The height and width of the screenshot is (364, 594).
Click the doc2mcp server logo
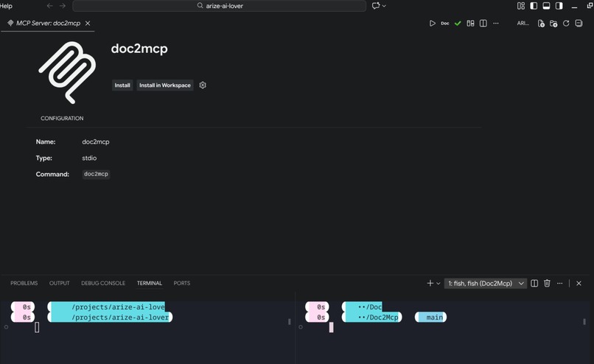point(67,72)
